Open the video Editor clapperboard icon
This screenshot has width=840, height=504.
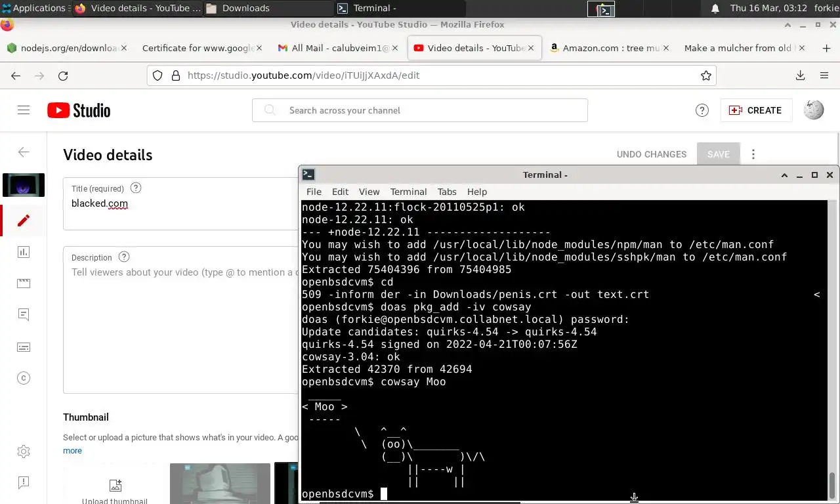tap(24, 283)
